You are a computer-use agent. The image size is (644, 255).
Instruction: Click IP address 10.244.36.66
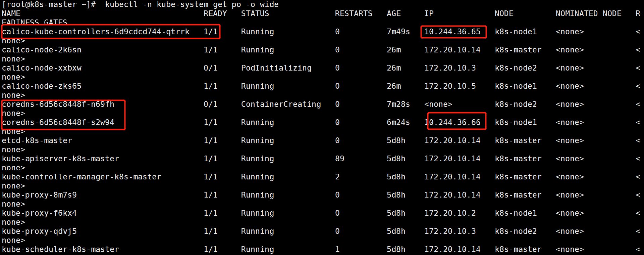click(x=452, y=122)
